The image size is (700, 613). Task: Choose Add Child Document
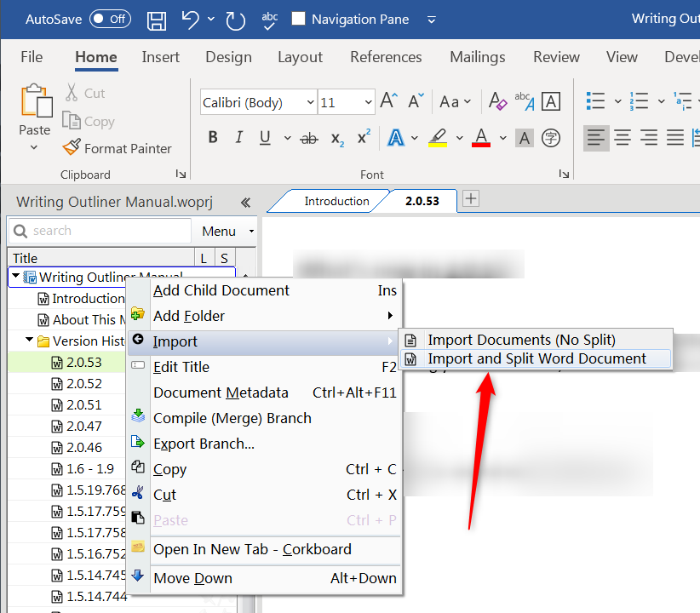tap(265, 290)
